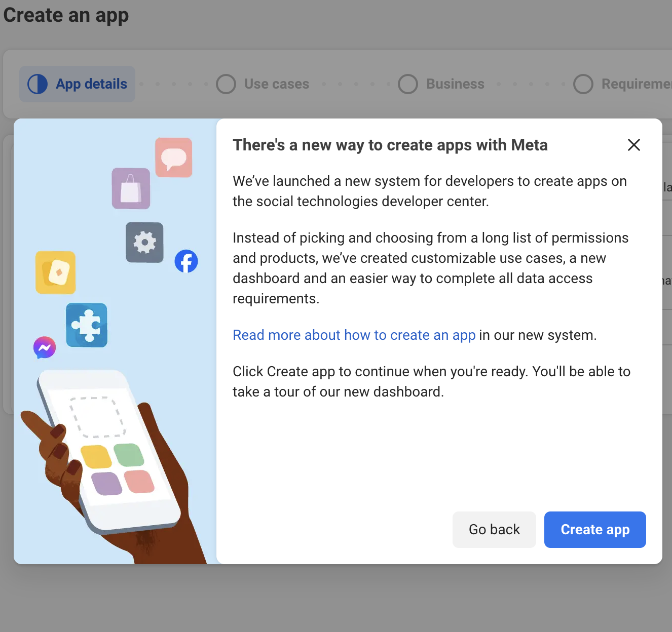Click the yellow cards icon in the illustration
The height and width of the screenshot is (632, 672).
pos(56,272)
